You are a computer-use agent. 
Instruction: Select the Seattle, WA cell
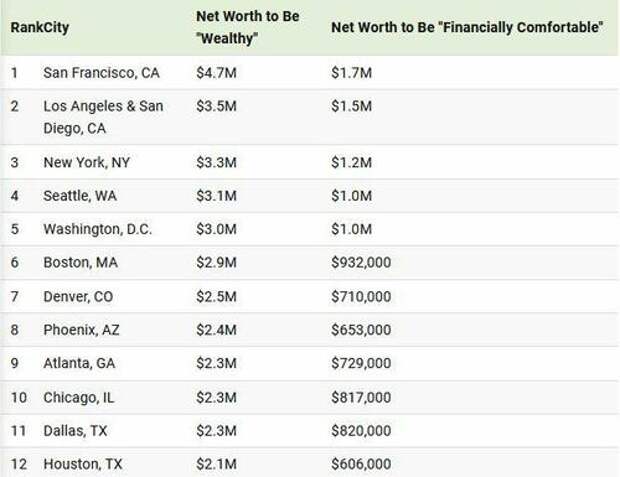click(80, 196)
